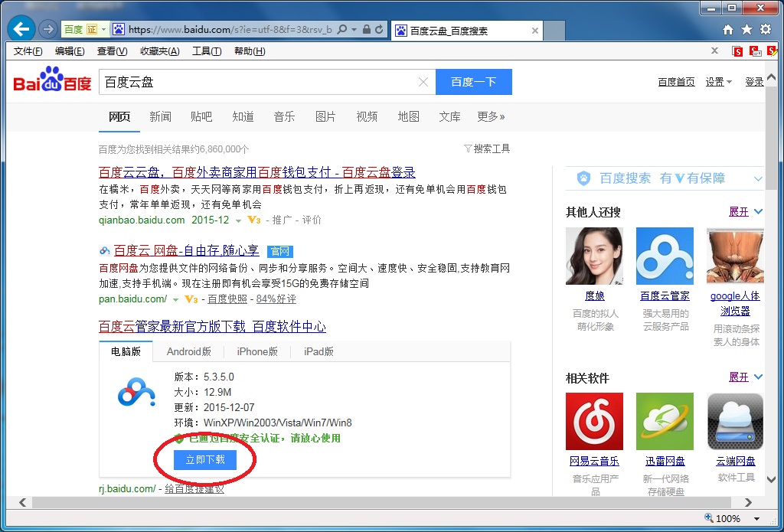The height and width of the screenshot is (532, 784).
Task: Click the lock security icon in address bar
Action: [x=367, y=30]
